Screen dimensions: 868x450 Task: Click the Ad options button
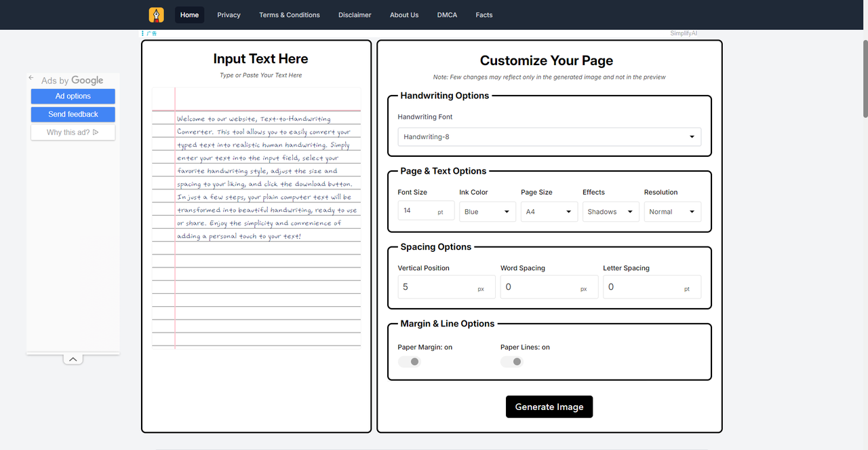tap(73, 96)
